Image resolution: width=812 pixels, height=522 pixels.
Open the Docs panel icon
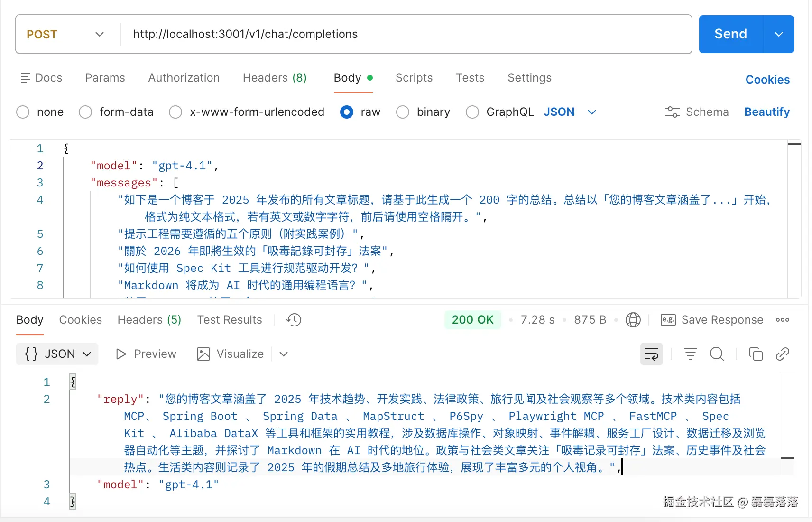point(26,78)
